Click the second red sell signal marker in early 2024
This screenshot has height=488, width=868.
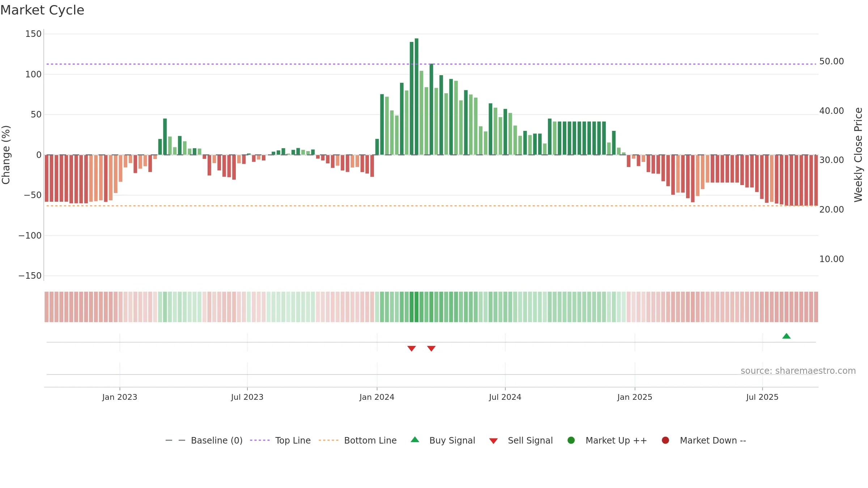[x=431, y=348]
